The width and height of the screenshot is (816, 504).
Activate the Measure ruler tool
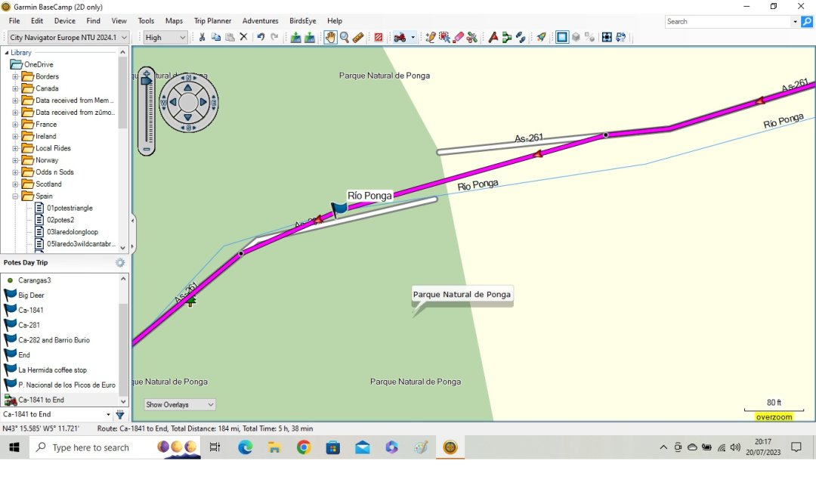[x=358, y=37]
